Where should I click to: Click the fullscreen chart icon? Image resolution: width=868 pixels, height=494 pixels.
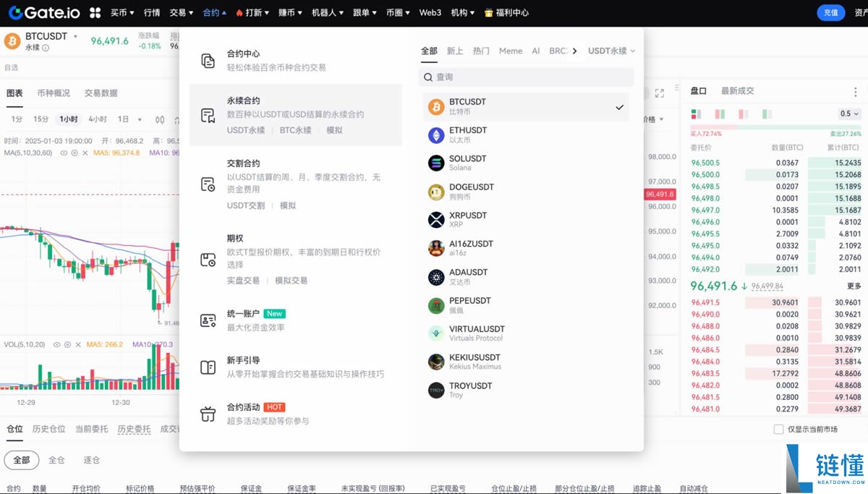[660, 93]
